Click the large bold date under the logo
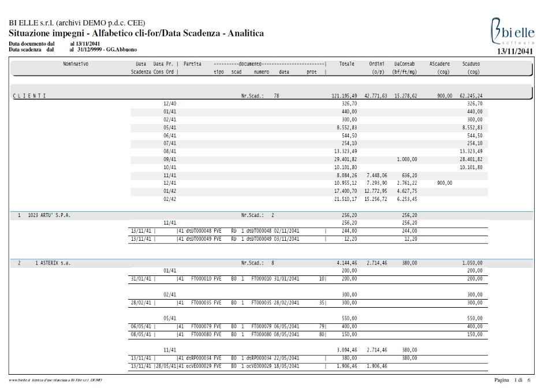Viewport: 541px width, 392px height. pyautogui.click(x=515, y=51)
